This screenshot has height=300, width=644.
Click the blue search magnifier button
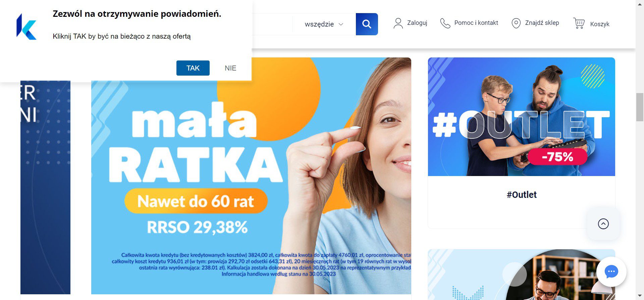tap(367, 24)
